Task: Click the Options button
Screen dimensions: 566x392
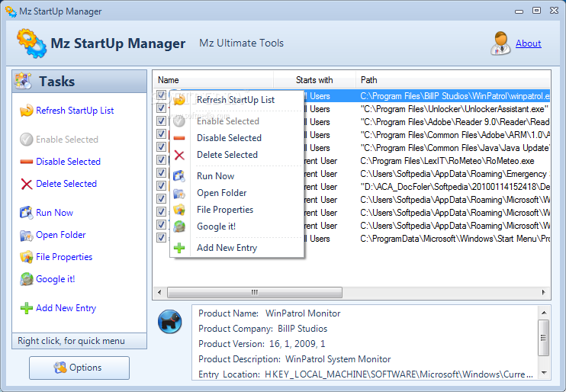Action: coord(79,368)
